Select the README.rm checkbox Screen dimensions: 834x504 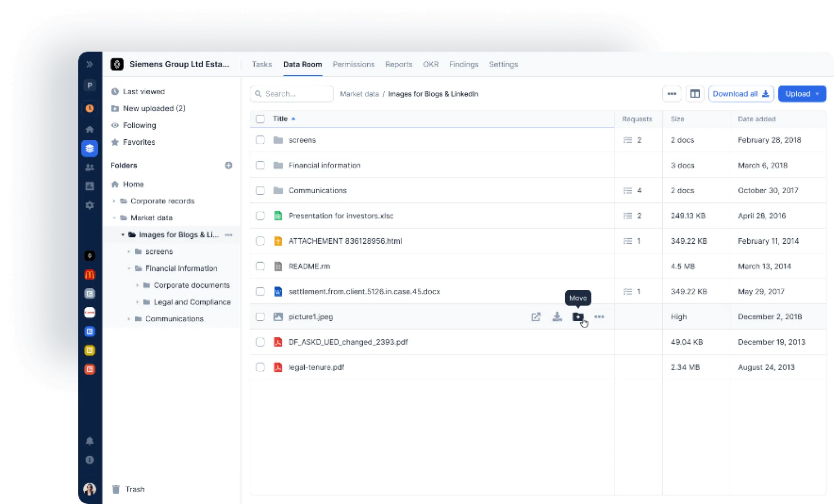pyautogui.click(x=260, y=266)
